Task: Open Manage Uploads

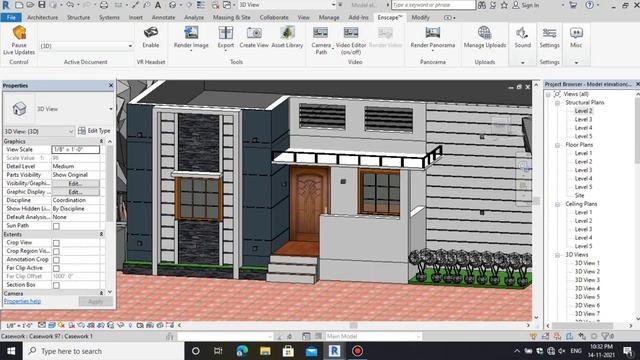Action: pyautogui.click(x=484, y=37)
